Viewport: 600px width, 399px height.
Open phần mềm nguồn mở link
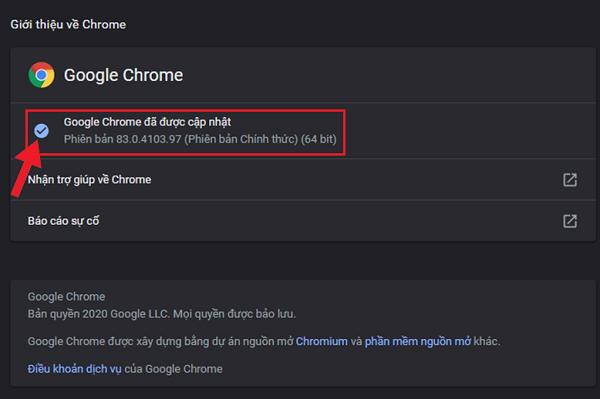418,341
